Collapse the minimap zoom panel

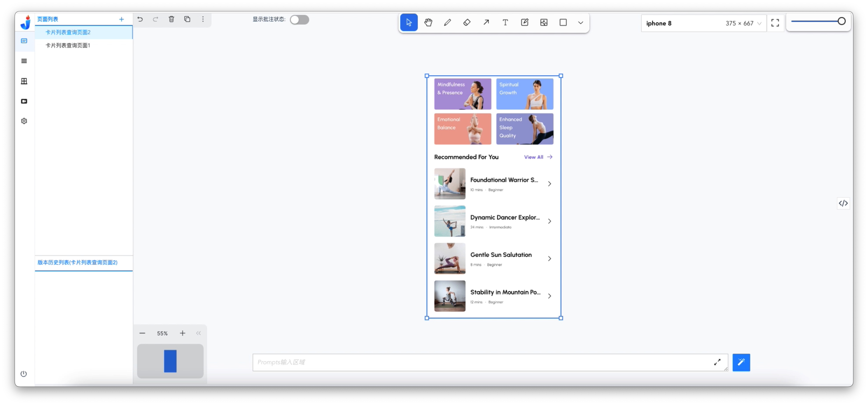point(199,333)
